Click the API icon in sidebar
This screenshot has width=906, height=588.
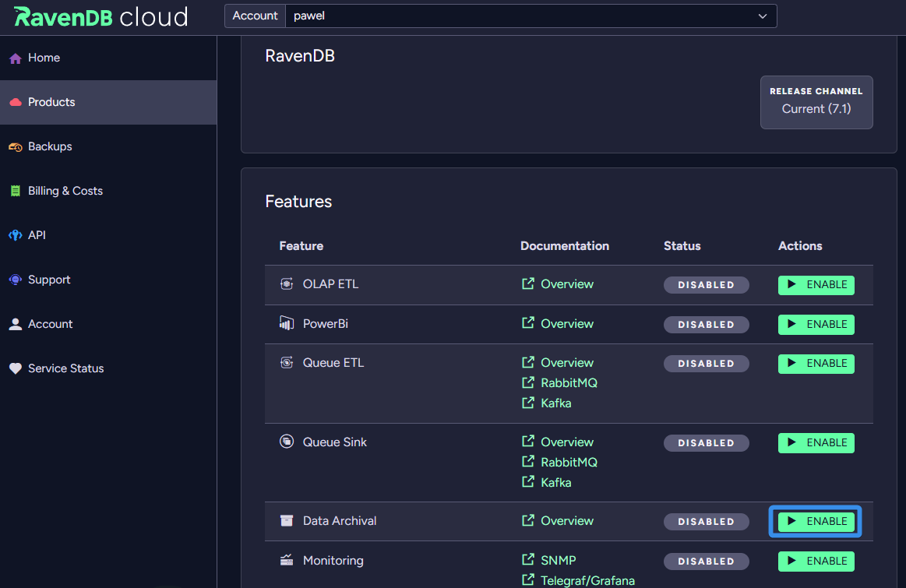coord(15,235)
